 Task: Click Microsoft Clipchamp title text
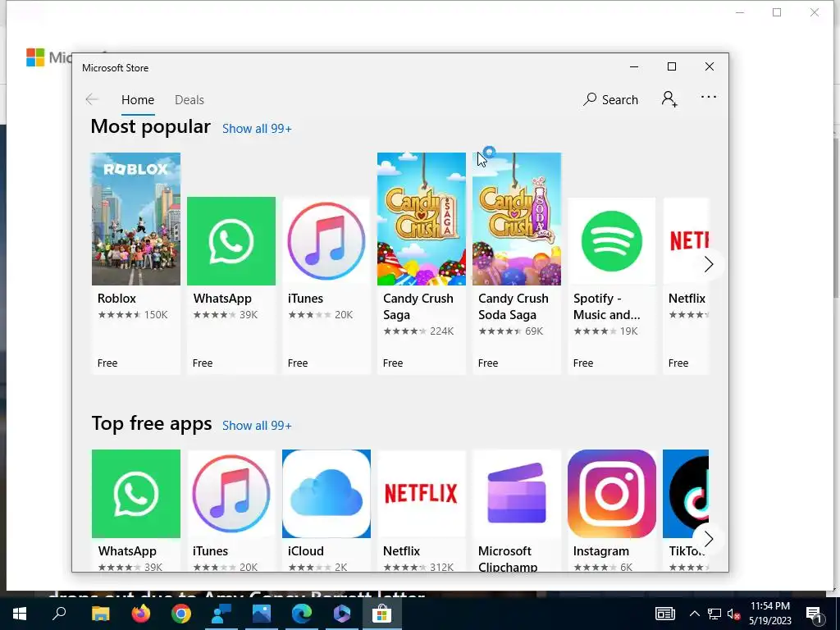(x=507, y=558)
